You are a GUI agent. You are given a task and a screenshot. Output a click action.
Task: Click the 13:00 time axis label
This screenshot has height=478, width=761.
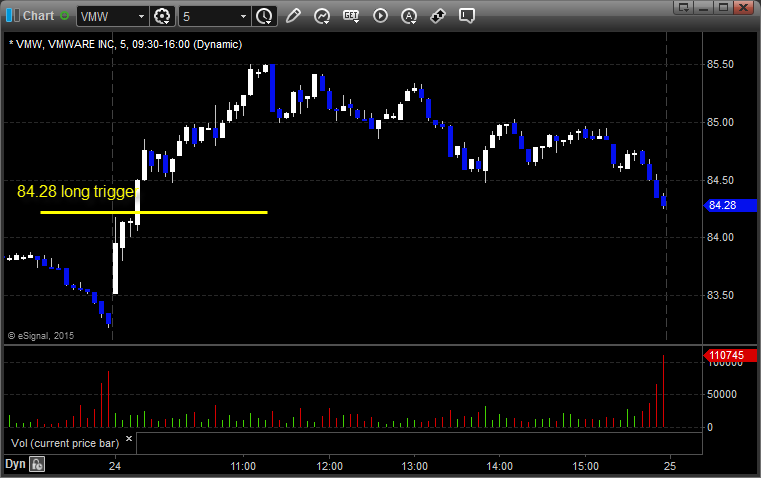tap(415, 466)
